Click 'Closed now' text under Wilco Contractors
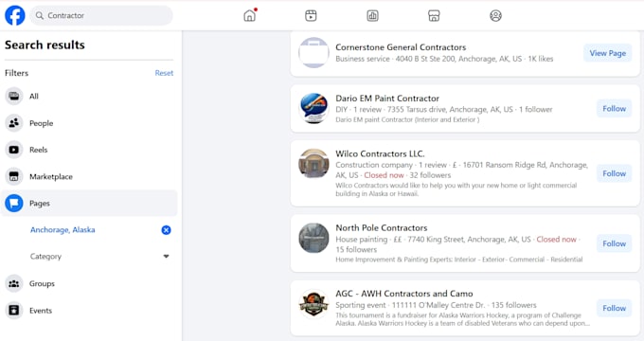Screen dimensions: 644x341 384,175
